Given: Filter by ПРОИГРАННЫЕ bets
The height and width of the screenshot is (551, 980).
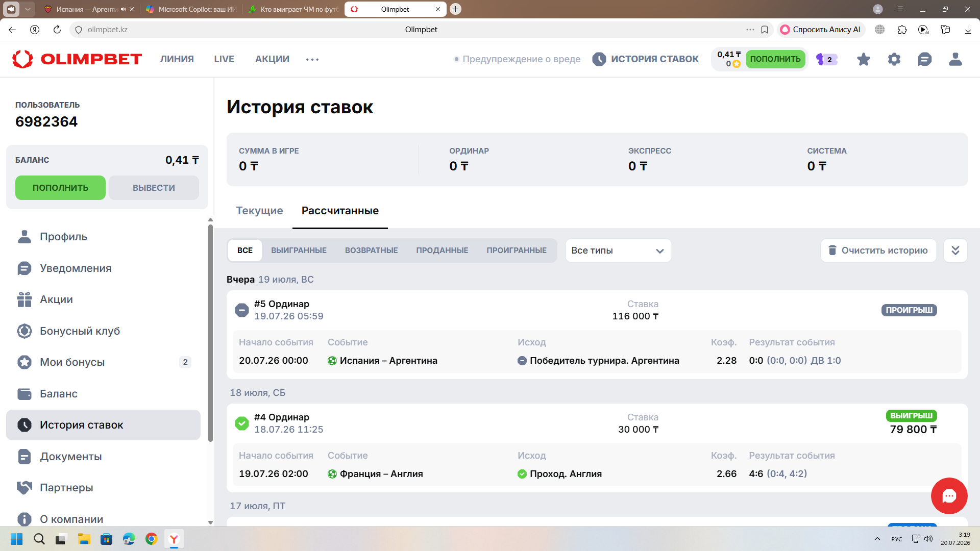Looking at the screenshot, I should tap(517, 251).
